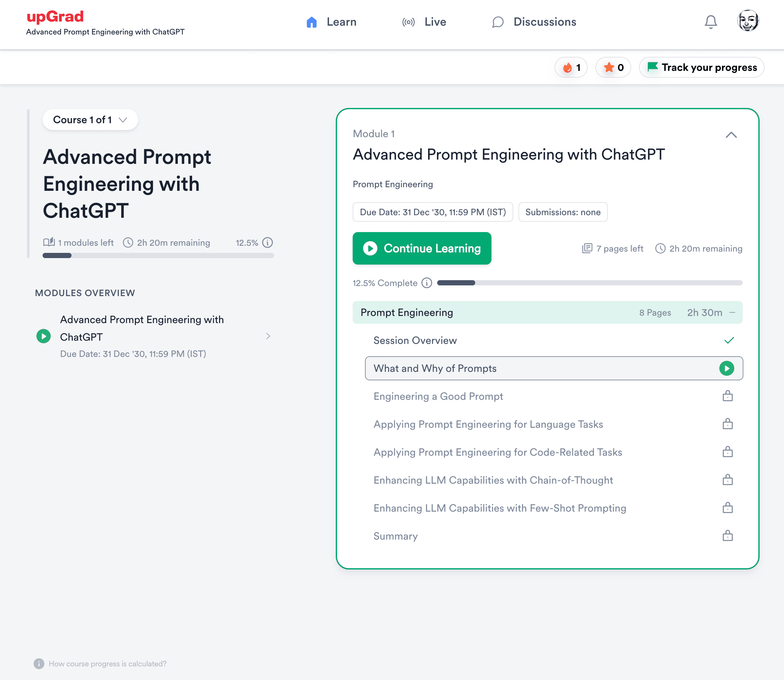Click info icon next to course 12.5%
The image size is (784, 680).
pos(268,242)
